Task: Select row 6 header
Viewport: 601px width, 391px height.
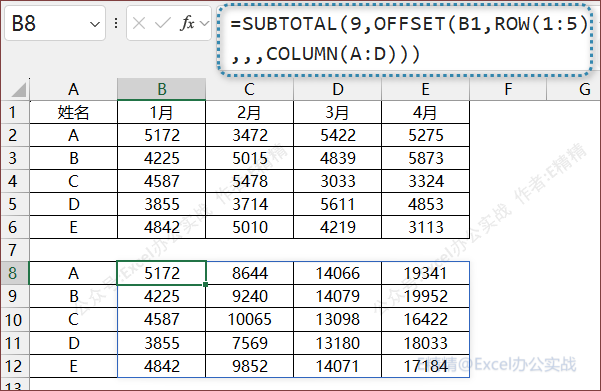Action: (x=15, y=227)
